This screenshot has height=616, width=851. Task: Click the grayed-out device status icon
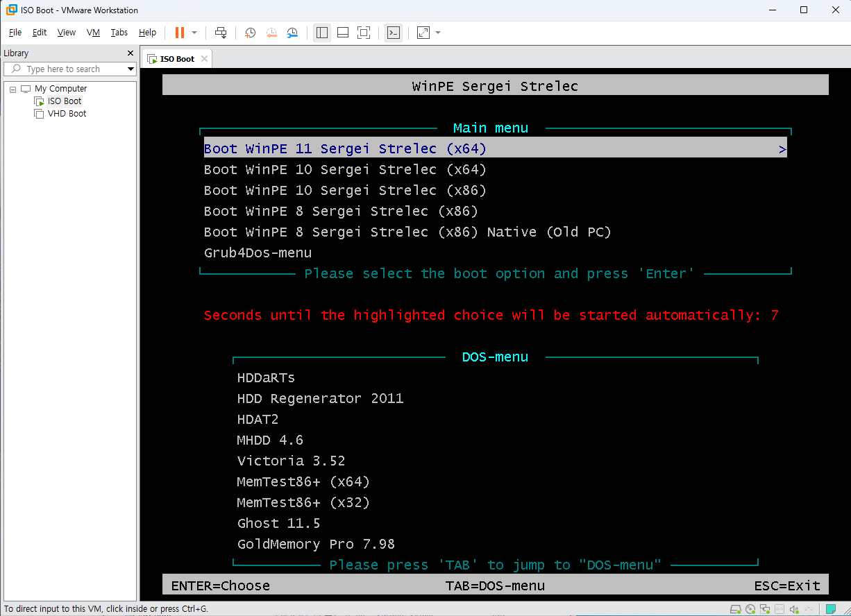pos(780,610)
